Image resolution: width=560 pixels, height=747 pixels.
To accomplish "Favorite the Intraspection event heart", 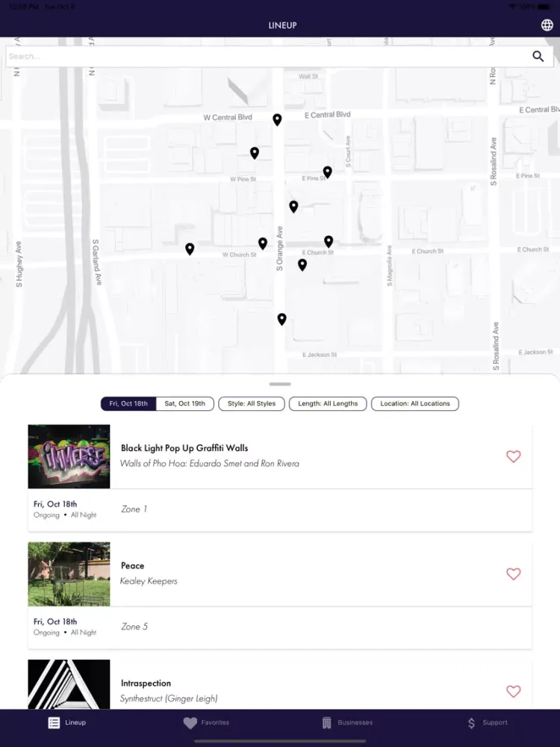I will pyautogui.click(x=514, y=691).
